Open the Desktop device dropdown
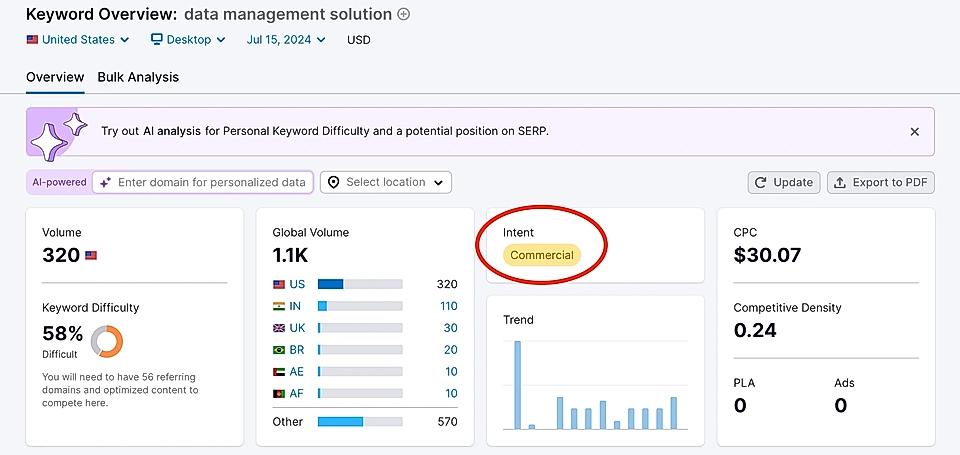The height and width of the screenshot is (455, 960). click(188, 40)
